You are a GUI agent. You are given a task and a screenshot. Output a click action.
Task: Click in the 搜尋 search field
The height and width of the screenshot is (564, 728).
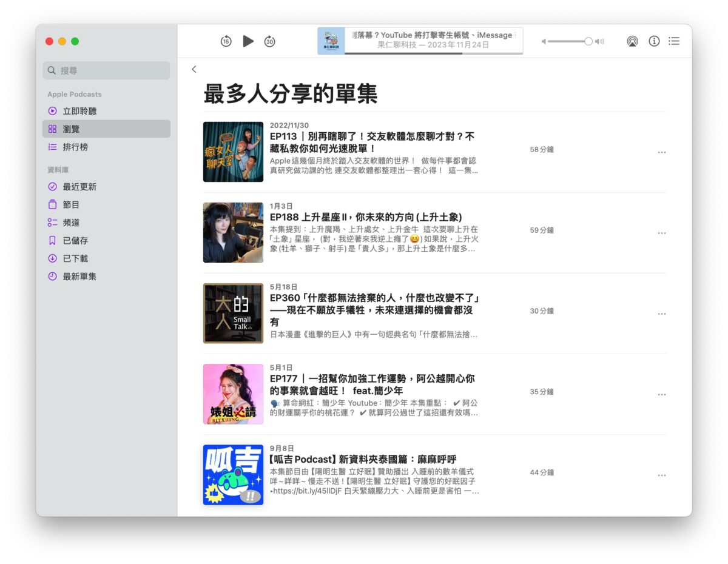coord(106,70)
